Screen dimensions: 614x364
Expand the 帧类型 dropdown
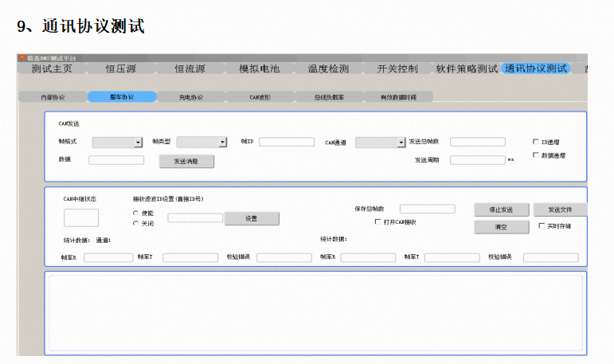point(222,143)
